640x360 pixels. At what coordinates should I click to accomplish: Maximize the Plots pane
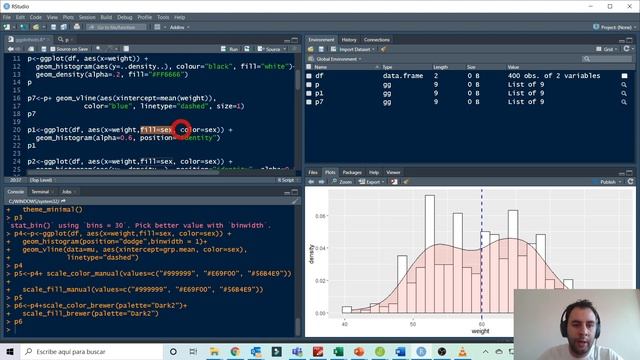[x=629, y=173]
